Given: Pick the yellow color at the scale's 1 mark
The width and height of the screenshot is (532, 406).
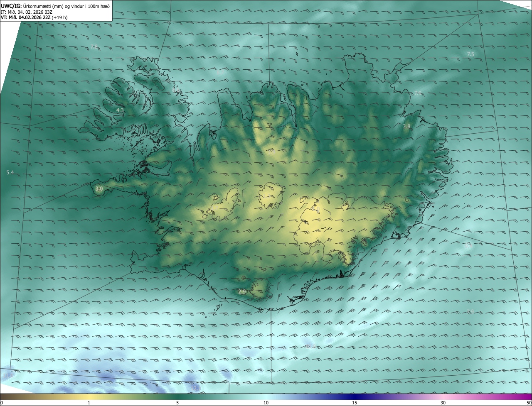Looking at the screenshot, I should pyautogui.click(x=89, y=396).
